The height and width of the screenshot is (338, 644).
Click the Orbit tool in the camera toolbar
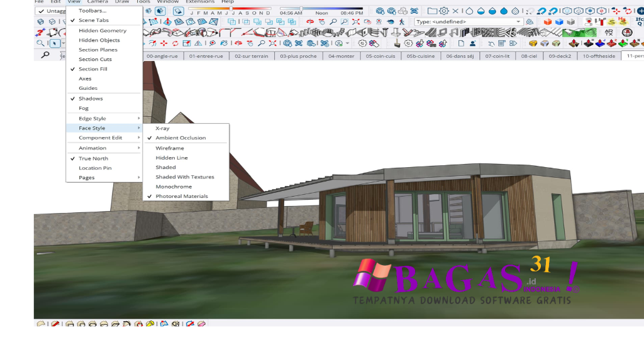(310, 22)
